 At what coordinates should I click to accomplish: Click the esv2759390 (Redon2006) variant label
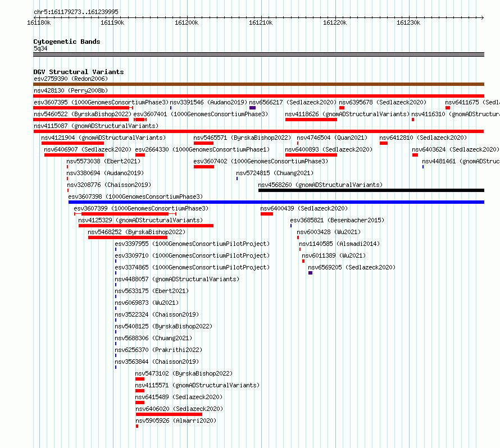point(71,79)
